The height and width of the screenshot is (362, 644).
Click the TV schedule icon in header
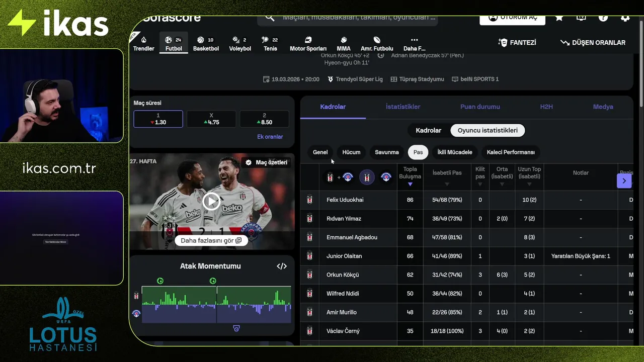581,18
